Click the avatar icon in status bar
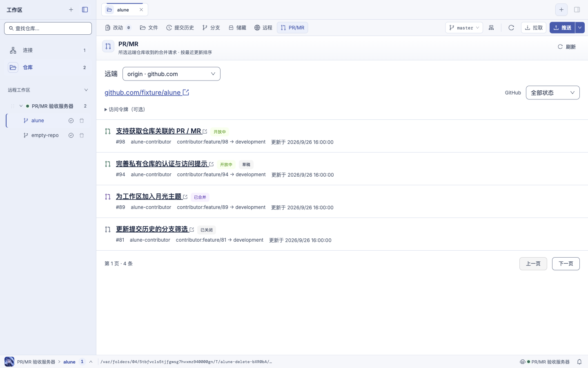The height and width of the screenshot is (368, 588). tap(9, 362)
